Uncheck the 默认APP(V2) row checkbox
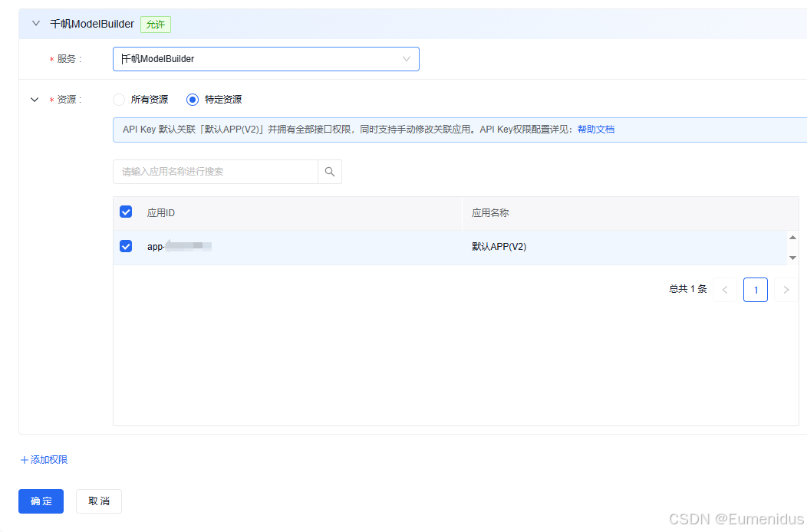Viewport: 807px width, 532px height. pyautogui.click(x=126, y=246)
